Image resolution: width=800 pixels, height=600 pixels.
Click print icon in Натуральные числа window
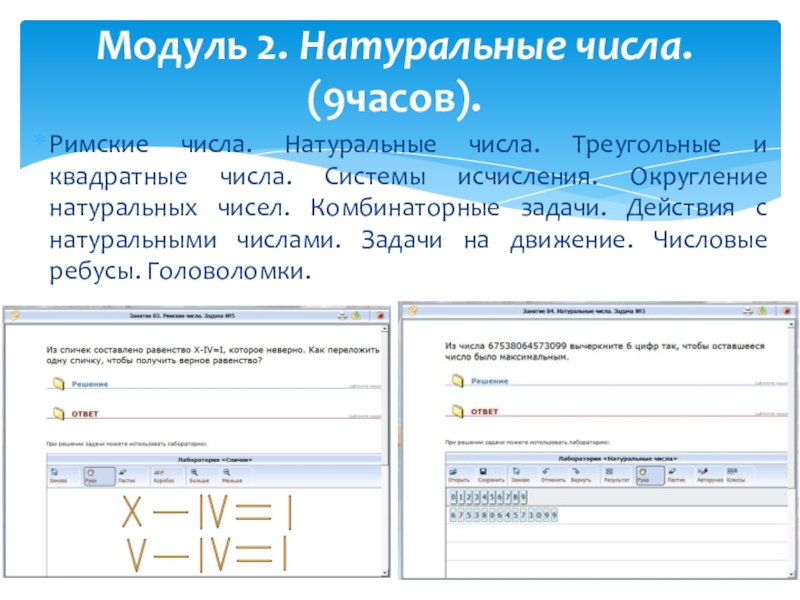[748, 311]
